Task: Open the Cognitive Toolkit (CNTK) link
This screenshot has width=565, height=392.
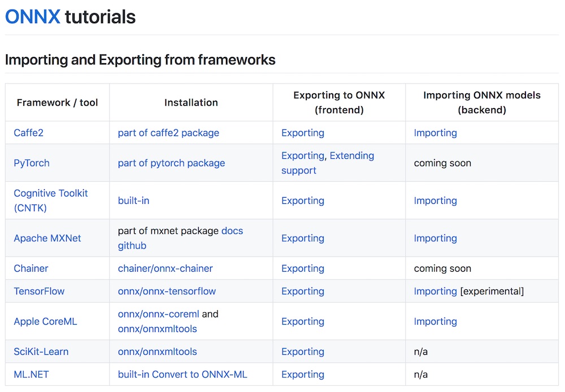Action: (50, 201)
